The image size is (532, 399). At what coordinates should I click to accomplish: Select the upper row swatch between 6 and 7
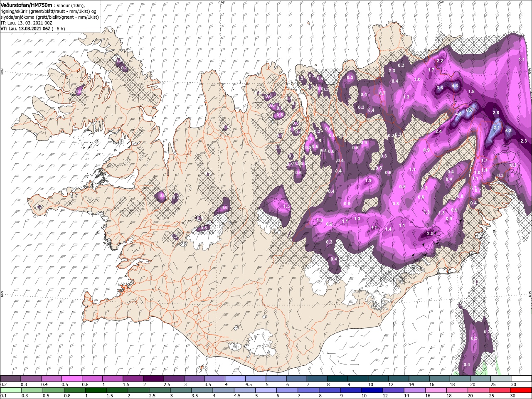click(x=296, y=379)
